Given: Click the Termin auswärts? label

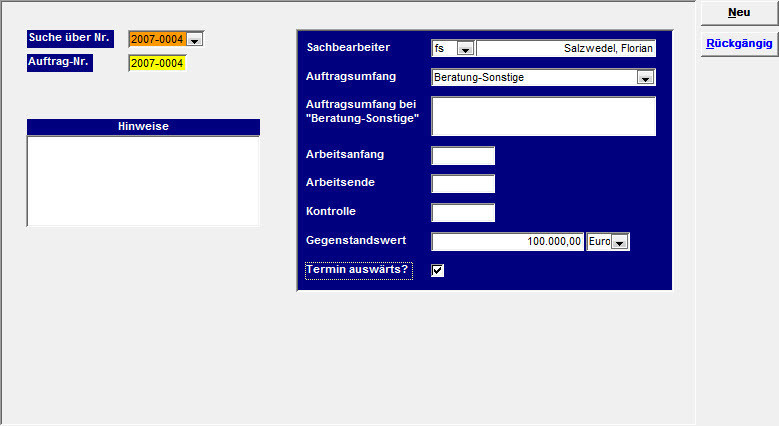Looking at the screenshot, I should coord(359,270).
